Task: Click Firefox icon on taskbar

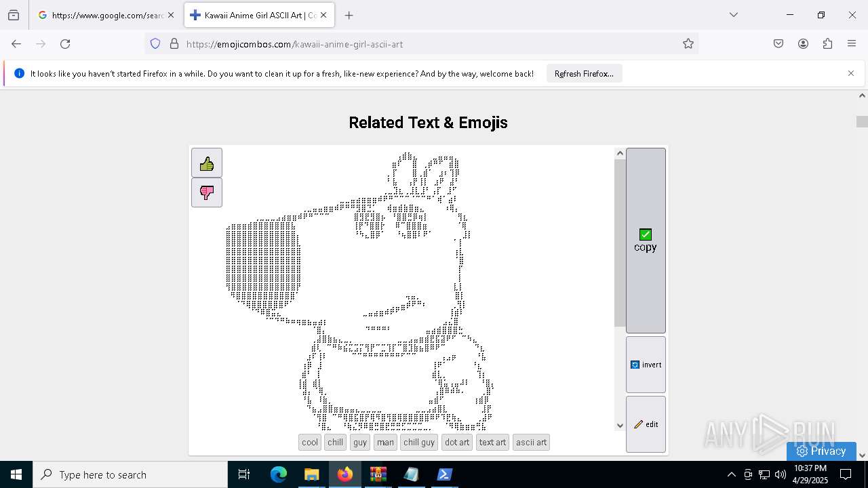Action: (x=344, y=474)
